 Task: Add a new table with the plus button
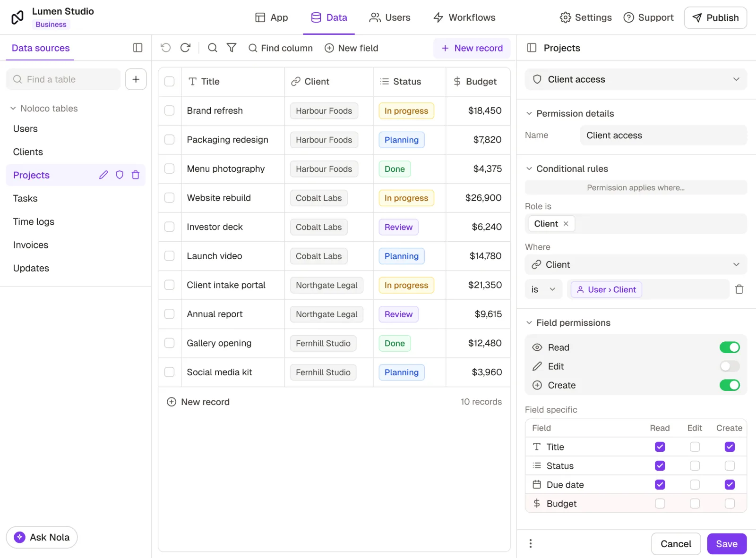point(136,79)
